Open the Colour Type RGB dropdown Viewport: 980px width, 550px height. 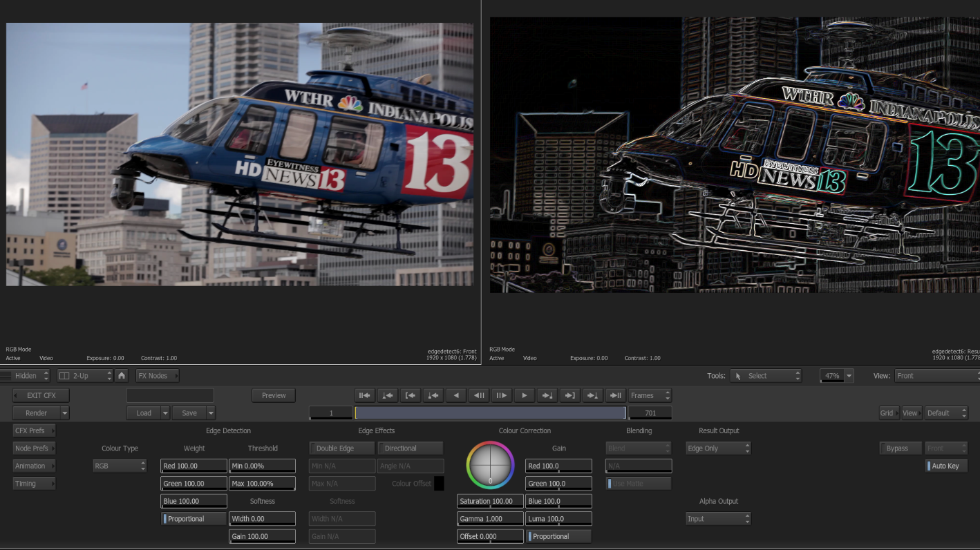(120, 466)
